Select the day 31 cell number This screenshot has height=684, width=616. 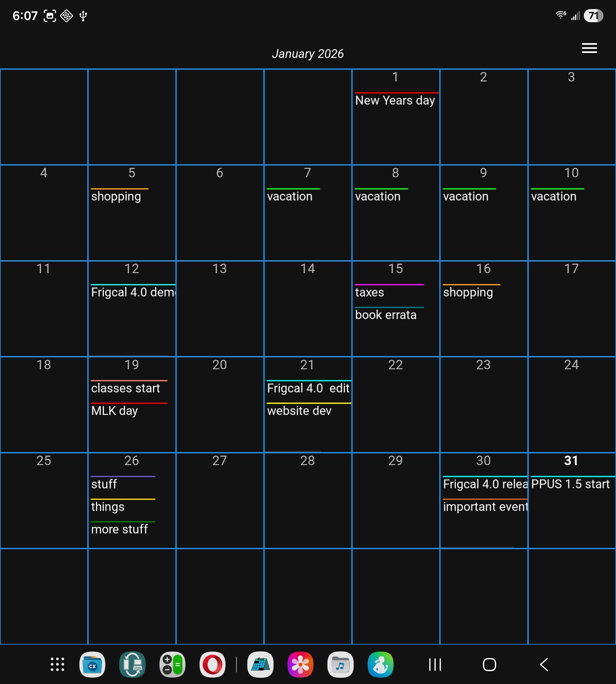pos(571,460)
